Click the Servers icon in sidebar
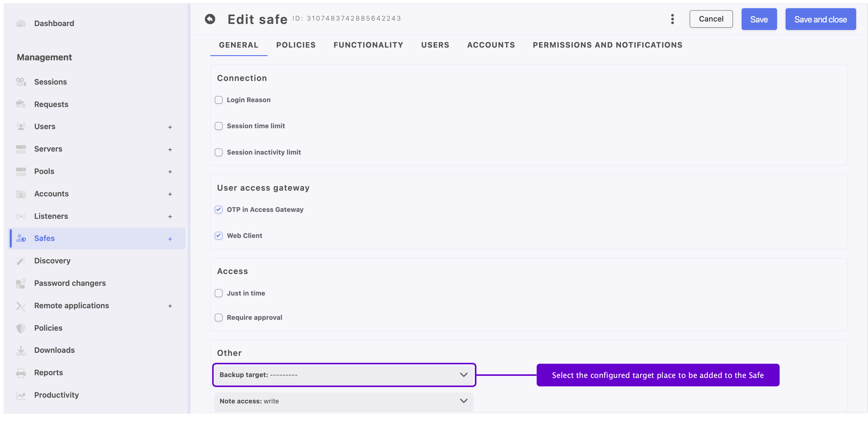 [x=21, y=149]
